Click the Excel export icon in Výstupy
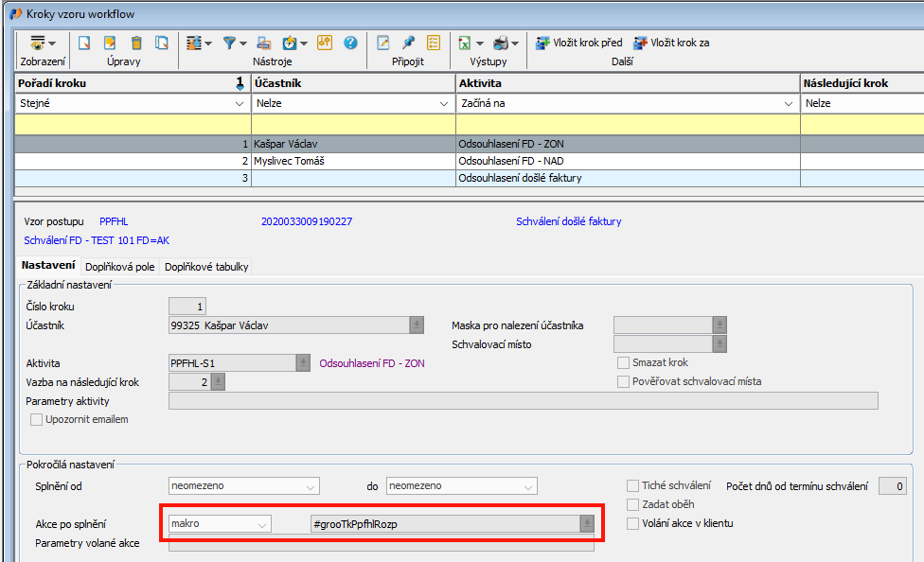Viewport: 924px width, 562px height. coord(465,44)
